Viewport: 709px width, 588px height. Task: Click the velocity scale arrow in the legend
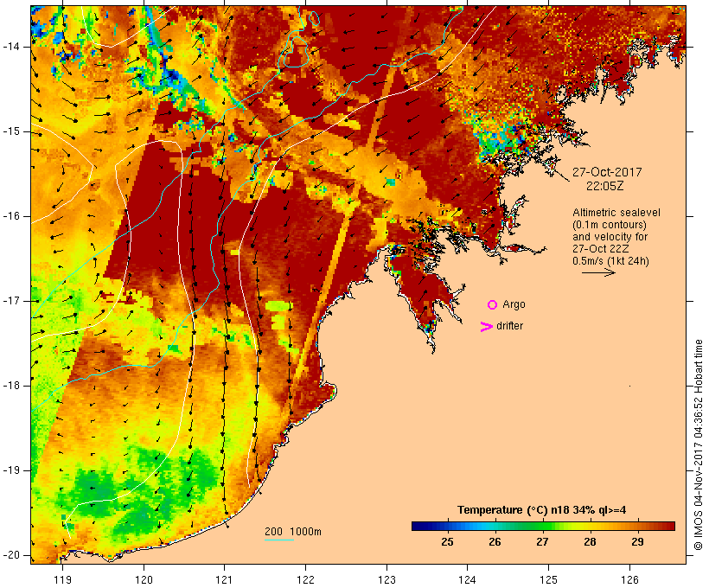coord(598,272)
